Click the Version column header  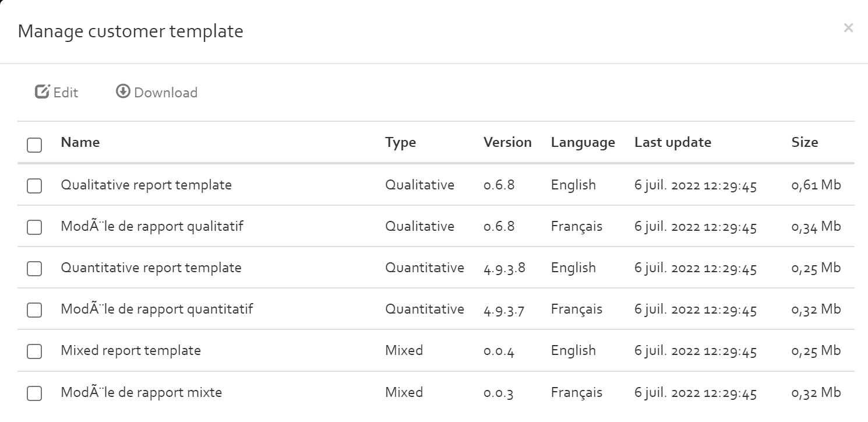507,142
